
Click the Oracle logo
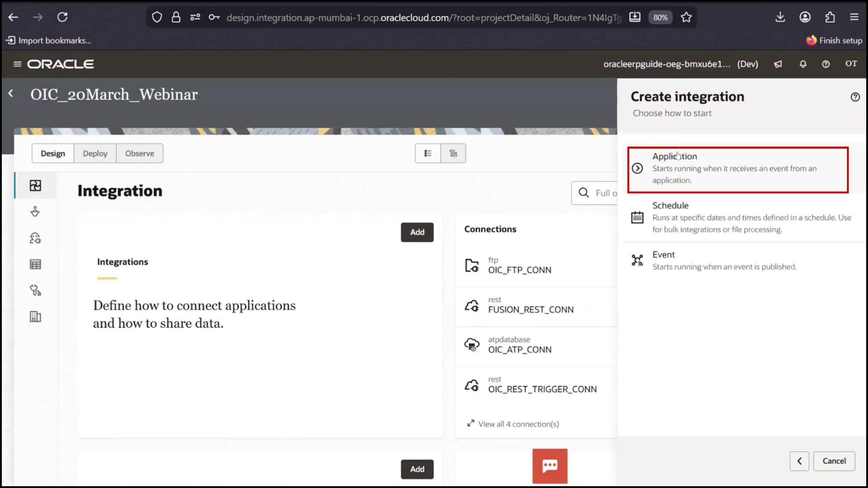coord(61,64)
